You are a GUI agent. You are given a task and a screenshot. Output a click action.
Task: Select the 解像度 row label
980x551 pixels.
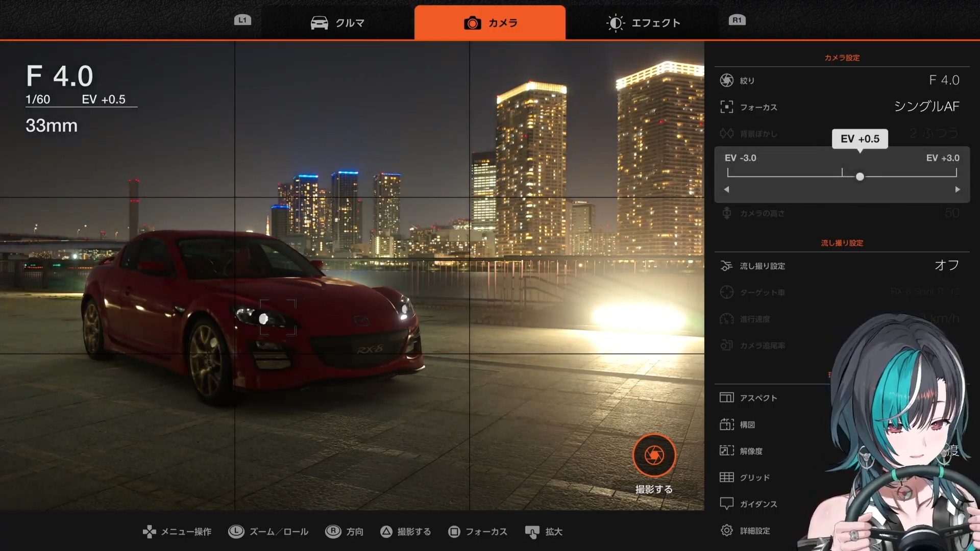tap(751, 451)
